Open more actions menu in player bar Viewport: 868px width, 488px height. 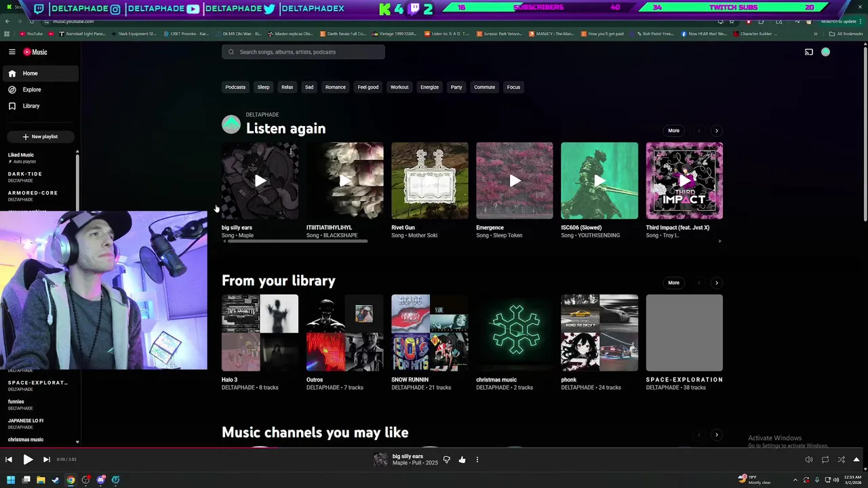(477, 460)
